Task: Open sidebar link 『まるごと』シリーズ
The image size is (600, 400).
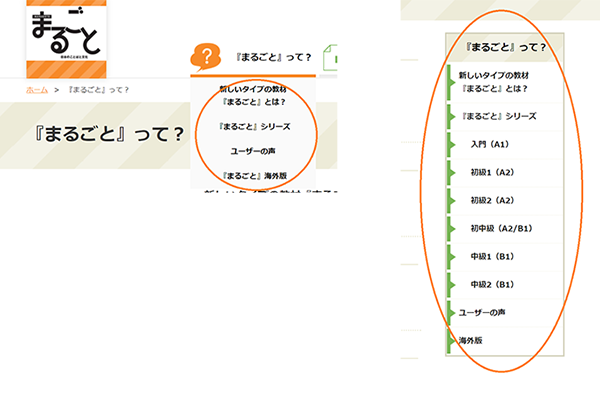Action: [505, 116]
